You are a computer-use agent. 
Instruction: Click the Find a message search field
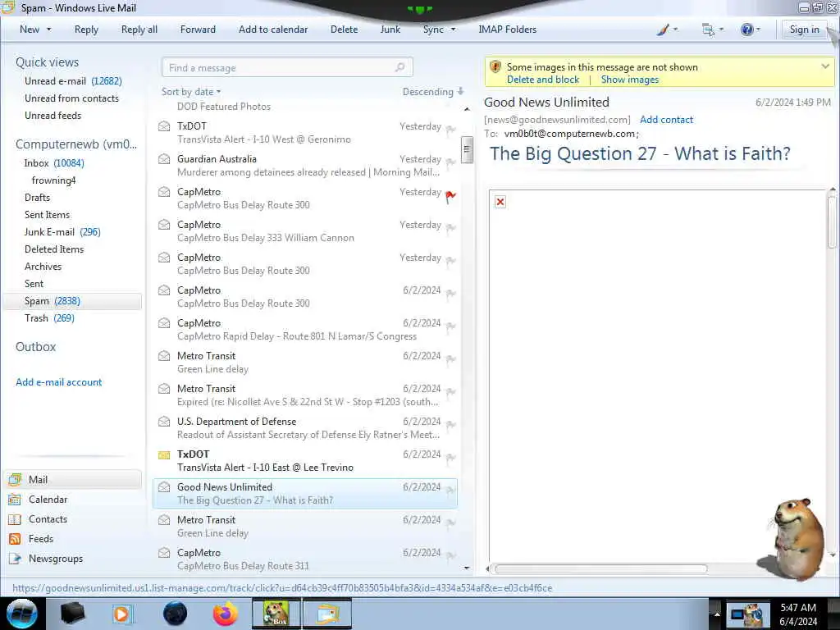click(287, 67)
